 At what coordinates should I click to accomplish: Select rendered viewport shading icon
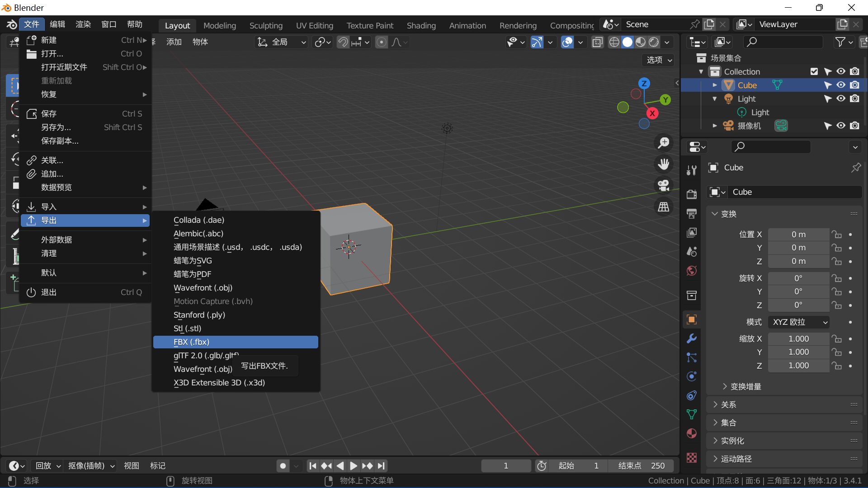click(654, 42)
